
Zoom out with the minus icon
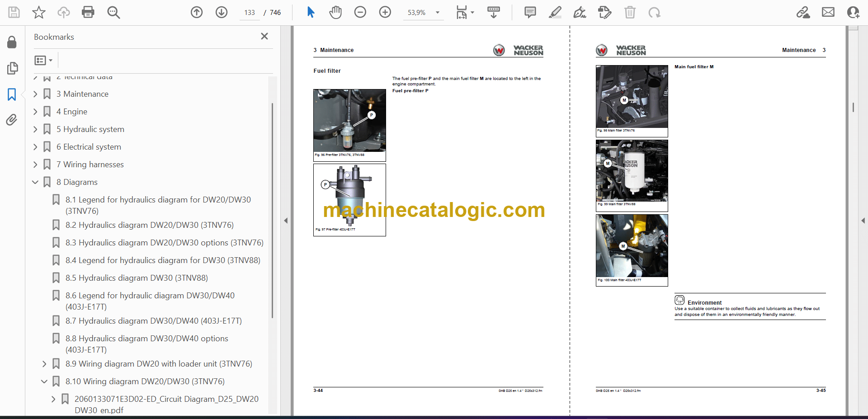pyautogui.click(x=360, y=12)
